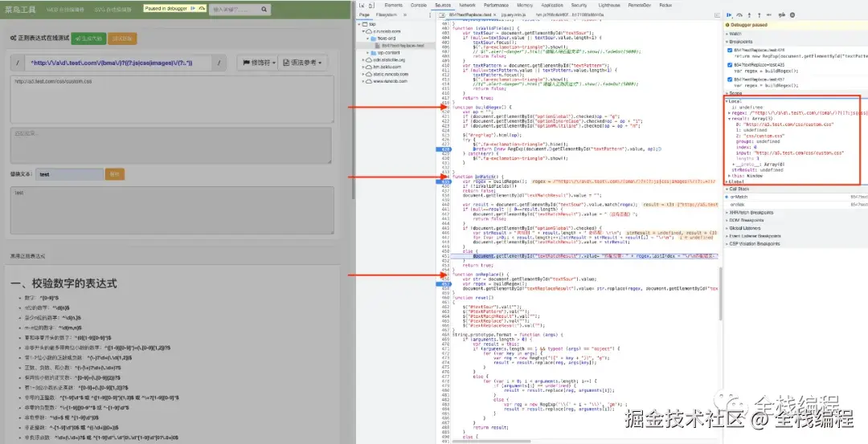The height and width of the screenshot is (444, 868).
Task: Open navigator more options (three dots)
Action: coord(430,15)
